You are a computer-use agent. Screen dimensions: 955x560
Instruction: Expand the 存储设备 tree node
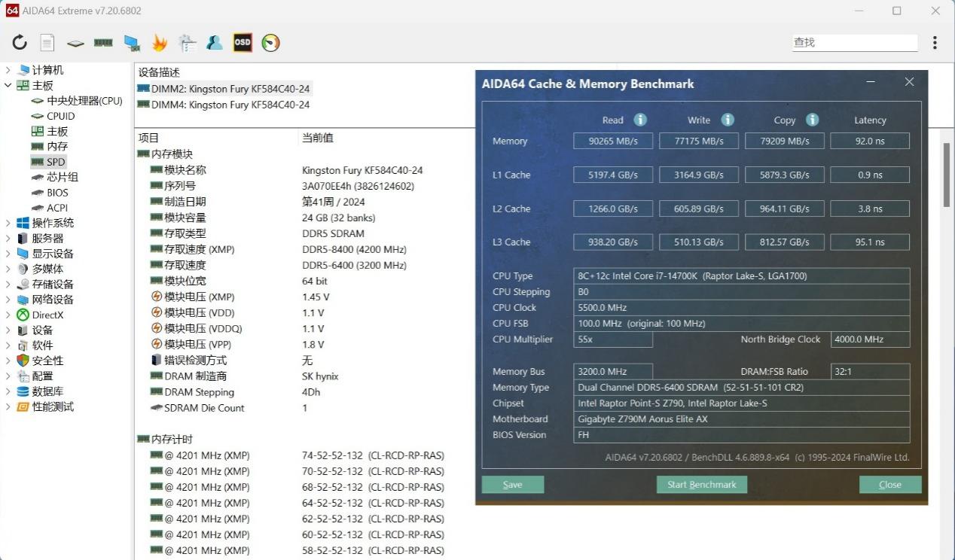coord(8,284)
